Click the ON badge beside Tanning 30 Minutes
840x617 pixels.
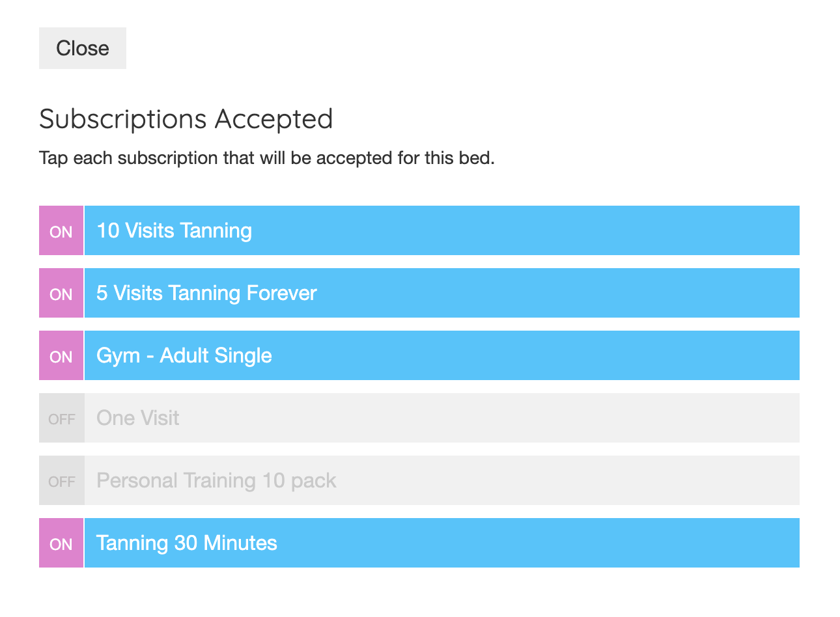click(x=61, y=543)
